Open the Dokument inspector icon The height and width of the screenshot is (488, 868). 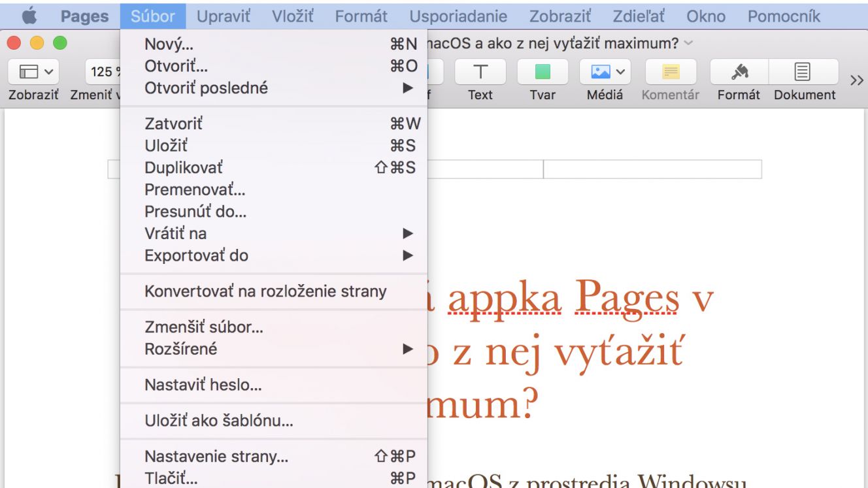point(803,72)
